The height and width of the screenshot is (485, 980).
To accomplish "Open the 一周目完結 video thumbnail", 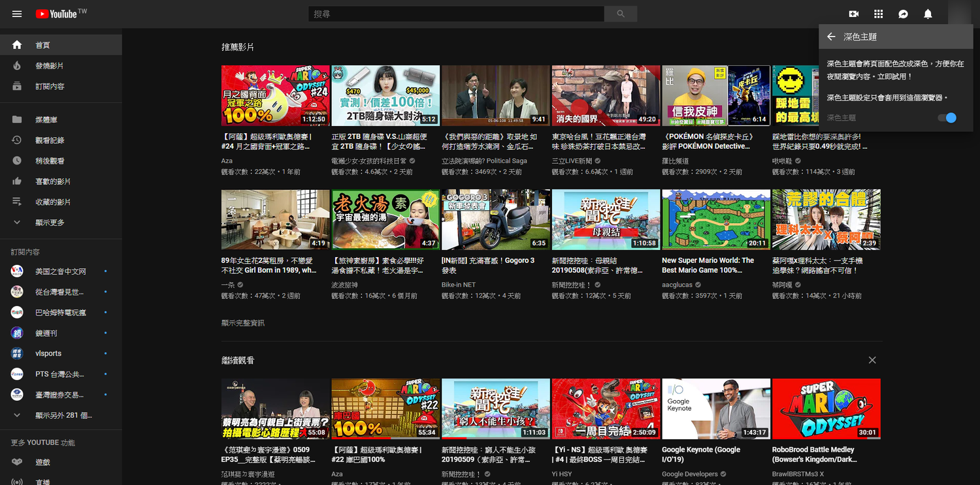I will coord(606,409).
